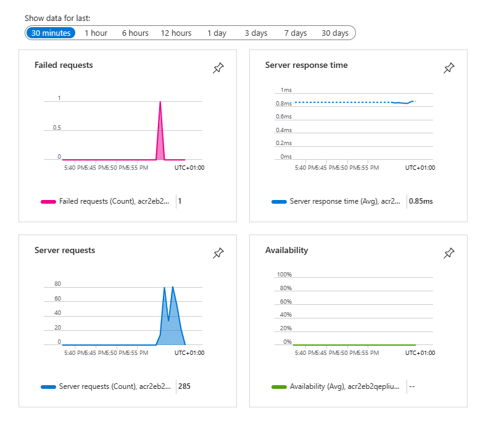
Task: Open the Failed requests chart title
Action: pos(64,65)
